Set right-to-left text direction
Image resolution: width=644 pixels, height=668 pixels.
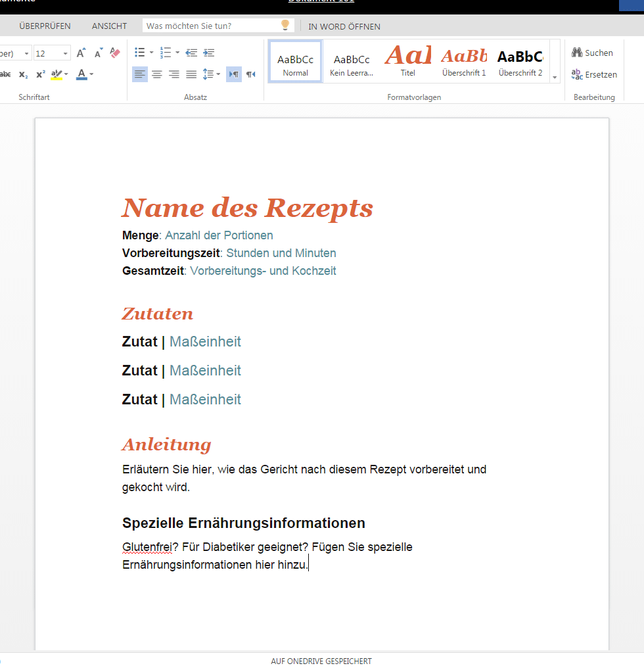251,74
